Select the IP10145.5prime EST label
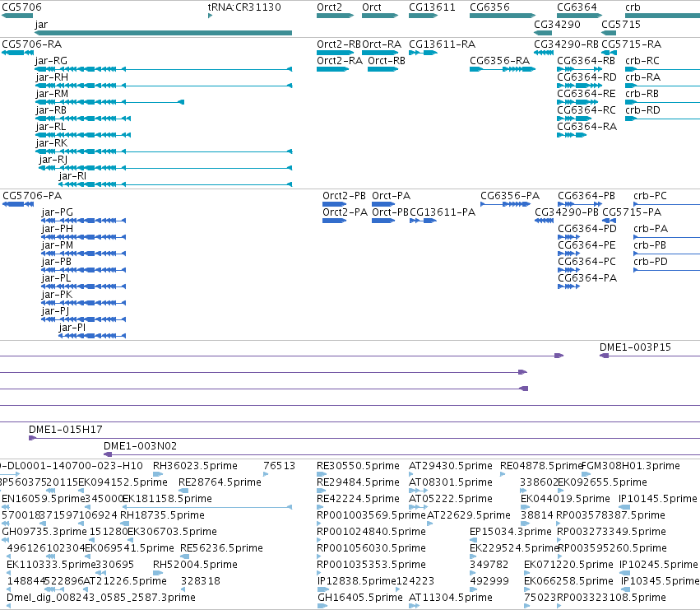 point(658,499)
